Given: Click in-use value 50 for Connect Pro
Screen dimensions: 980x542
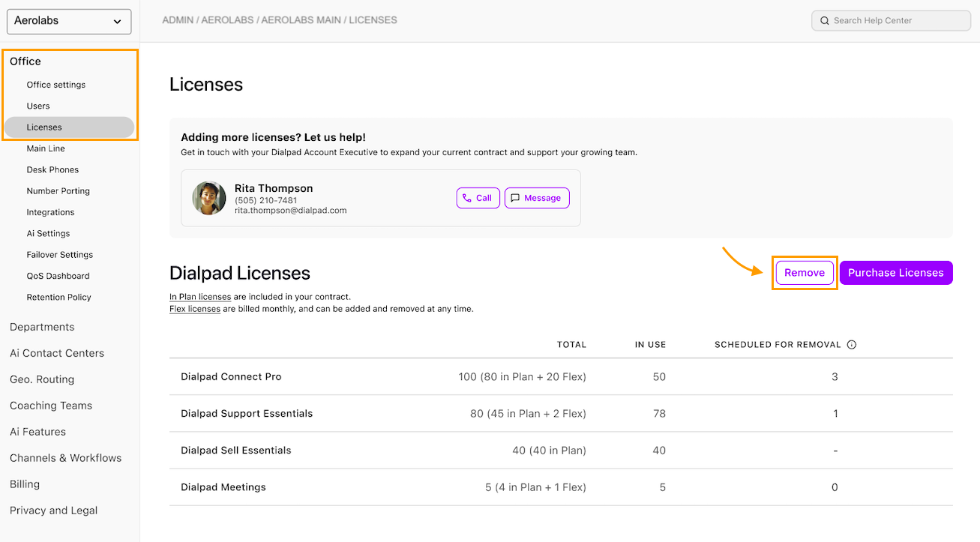Looking at the screenshot, I should [659, 377].
